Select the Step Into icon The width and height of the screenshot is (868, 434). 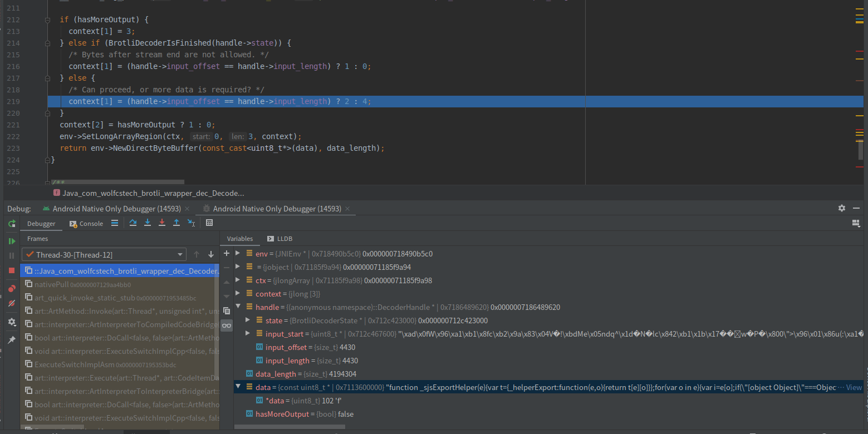[148, 224]
